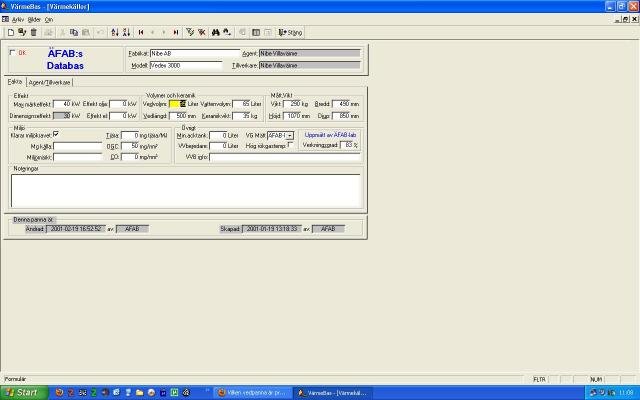The image size is (640, 400).
Task: Jump to the first record arrow
Action: click(140, 32)
